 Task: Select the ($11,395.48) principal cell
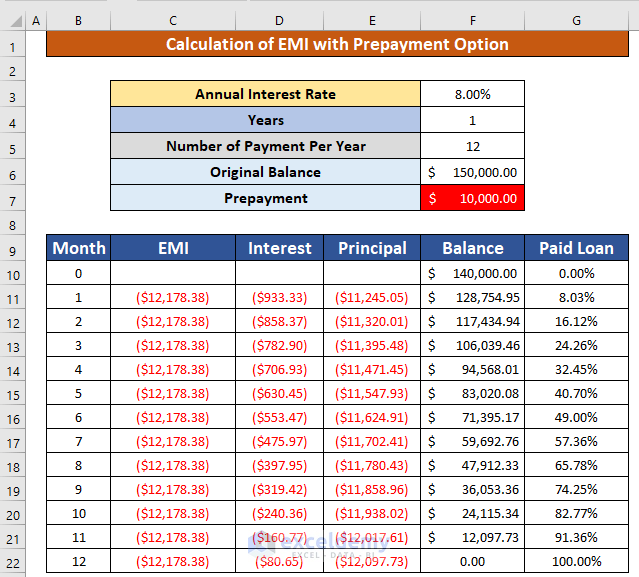372,345
